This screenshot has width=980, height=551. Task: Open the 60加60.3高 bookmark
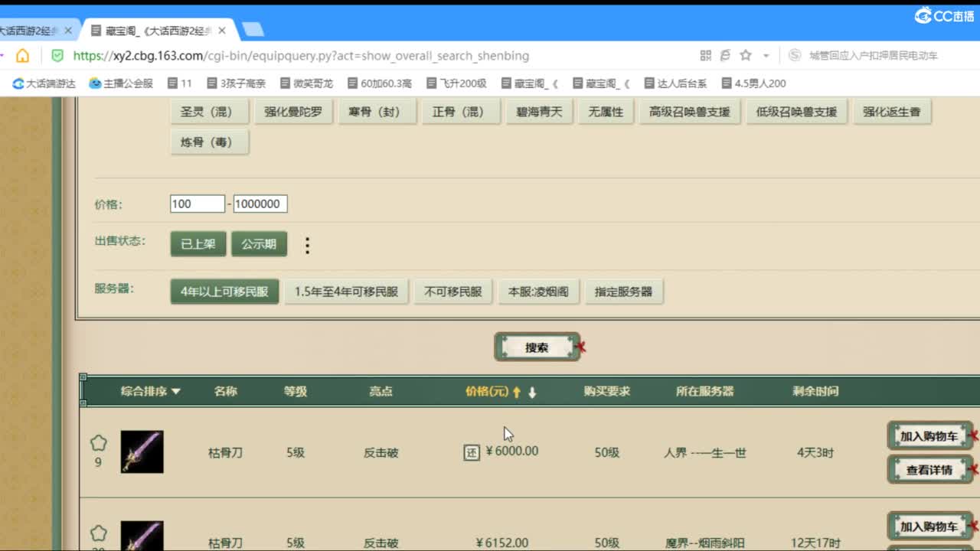[x=379, y=83]
